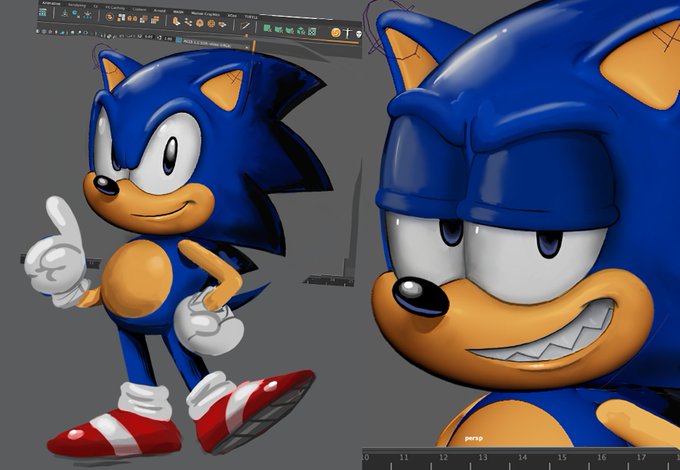Click the orange boot-shaped shelf icon
Image resolution: width=680 pixels, height=470 pixels.
[x=176, y=21]
